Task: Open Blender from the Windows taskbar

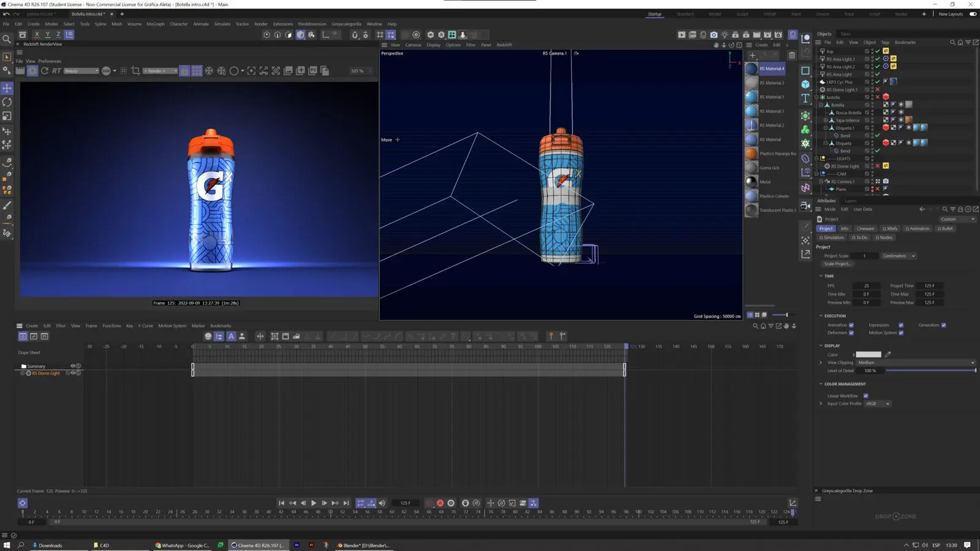Action: [x=364, y=545]
